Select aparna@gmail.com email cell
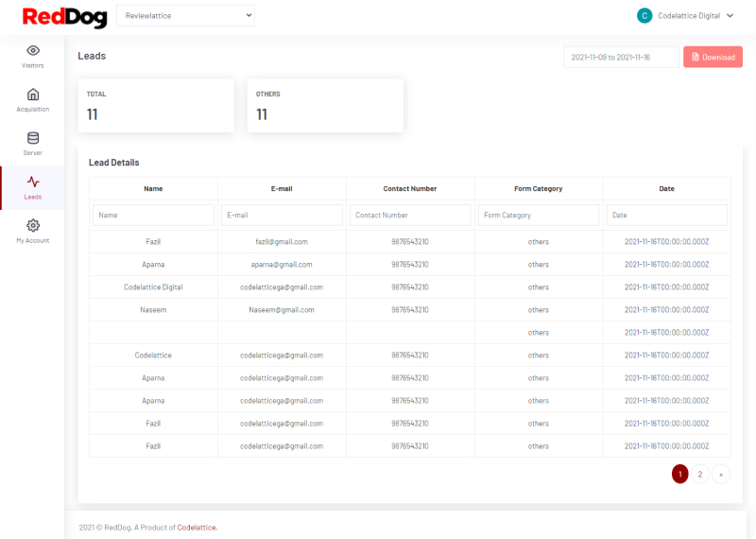Viewport: 756px width, 539px height. tap(282, 265)
